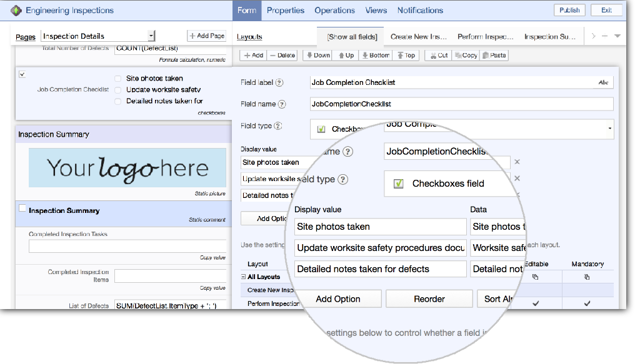Move the field Down
The height and width of the screenshot is (364, 635).
point(318,56)
